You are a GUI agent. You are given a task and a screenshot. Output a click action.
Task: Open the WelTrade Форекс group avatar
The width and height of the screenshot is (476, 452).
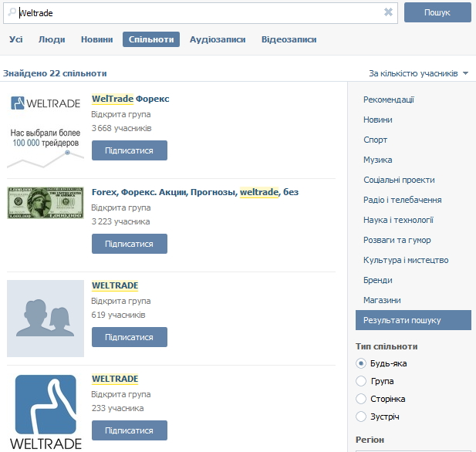(46, 131)
